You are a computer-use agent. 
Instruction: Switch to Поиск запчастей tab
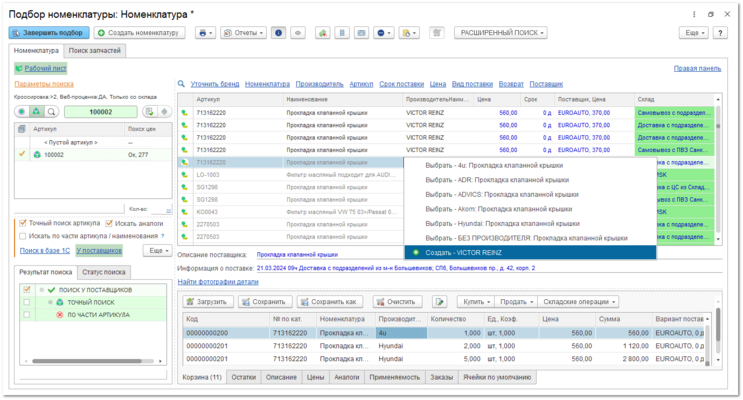pos(94,50)
